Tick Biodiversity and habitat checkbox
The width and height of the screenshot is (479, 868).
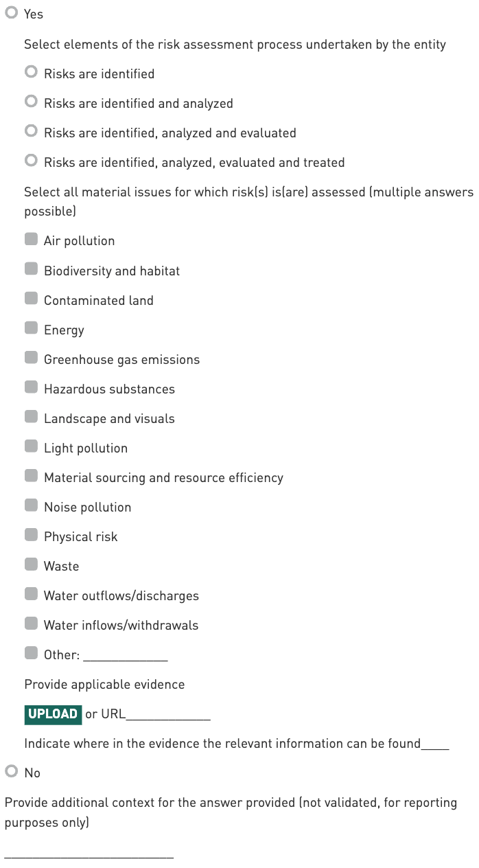pos(31,269)
